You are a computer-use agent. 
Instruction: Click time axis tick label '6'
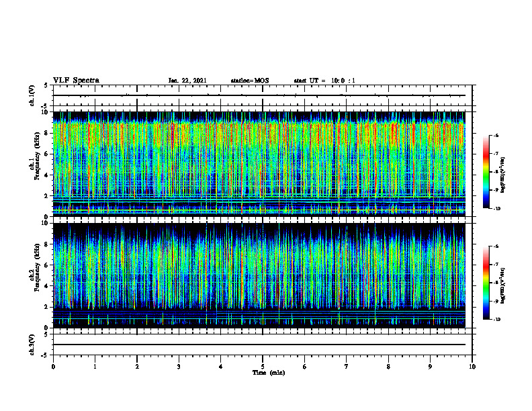305,367
